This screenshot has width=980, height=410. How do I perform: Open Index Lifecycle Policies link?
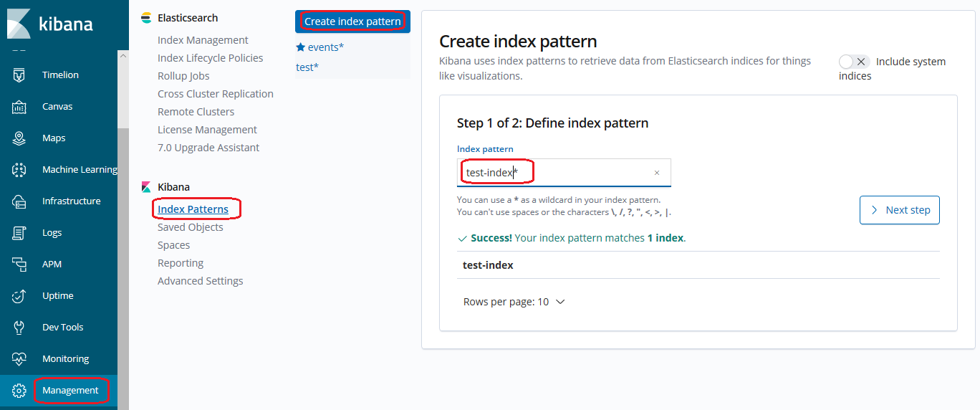tap(210, 58)
